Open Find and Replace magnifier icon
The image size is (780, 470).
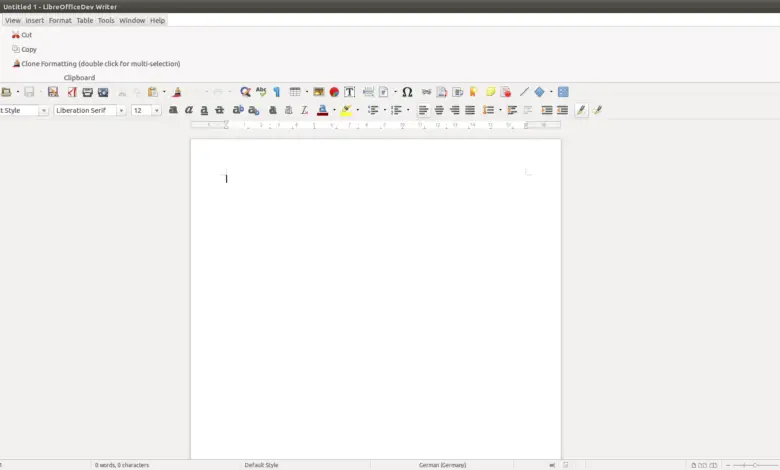[245, 92]
